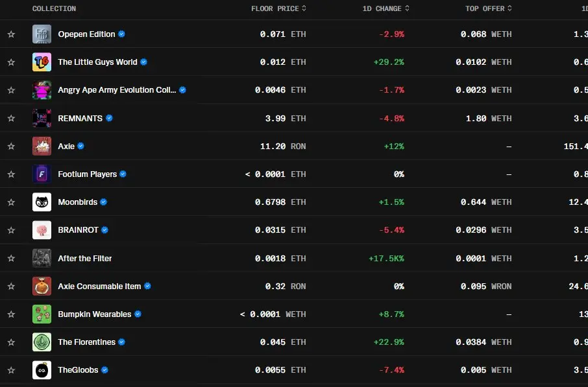Image resolution: width=588 pixels, height=387 pixels.
Task: Click 0.6798 ETH floor price
Action: (x=280, y=202)
